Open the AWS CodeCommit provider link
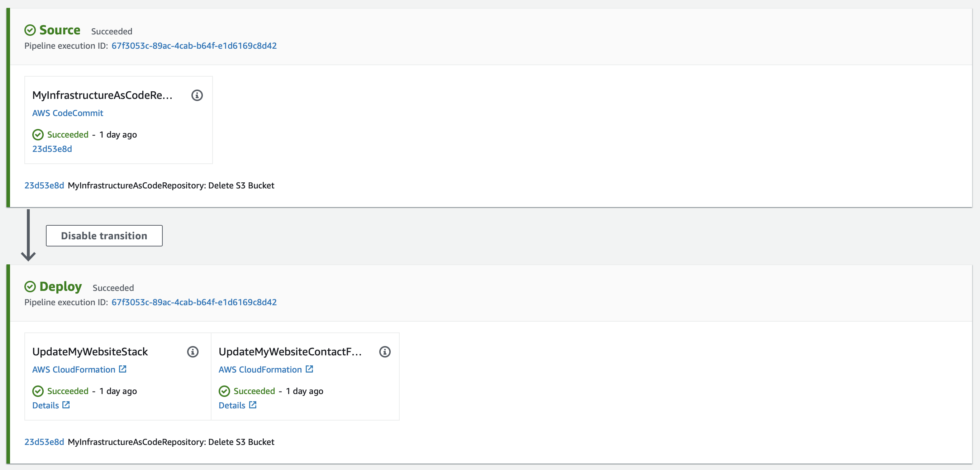Viewport: 980px width, 470px height. tap(68, 113)
